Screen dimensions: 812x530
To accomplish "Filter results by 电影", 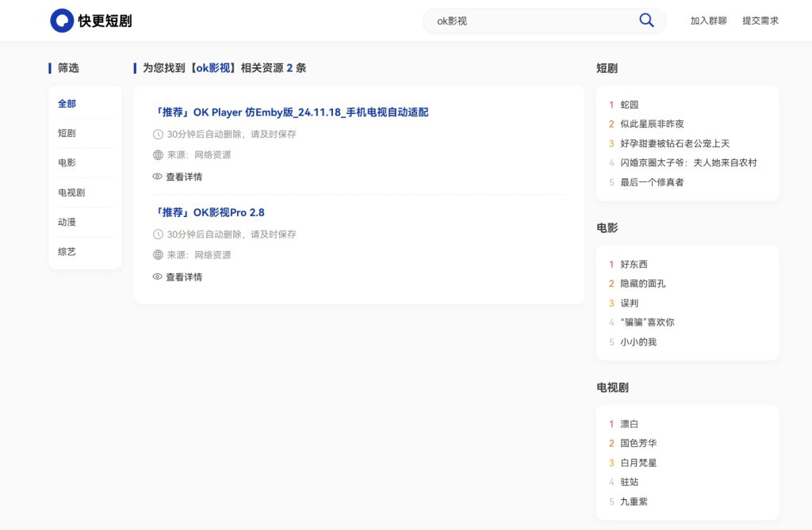I will [x=67, y=162].
